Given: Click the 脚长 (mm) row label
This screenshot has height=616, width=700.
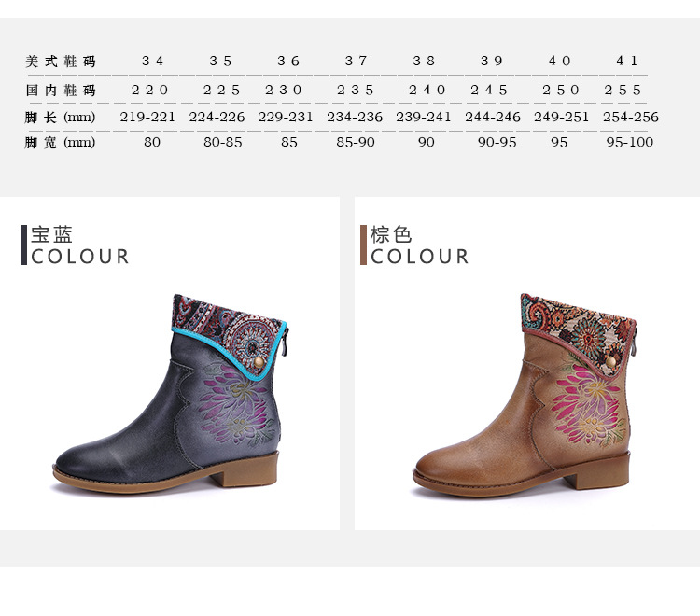Looking at the screenshot, I should tap(60, 118).
